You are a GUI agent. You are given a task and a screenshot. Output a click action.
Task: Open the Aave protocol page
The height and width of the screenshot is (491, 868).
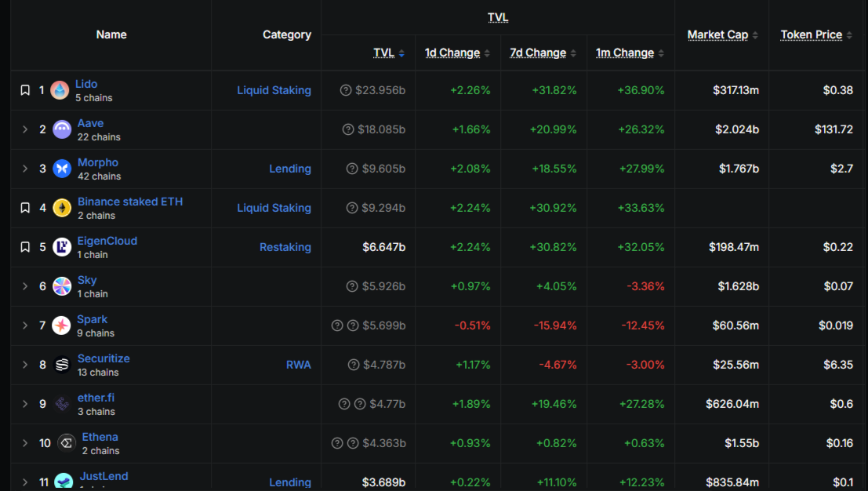90,123
